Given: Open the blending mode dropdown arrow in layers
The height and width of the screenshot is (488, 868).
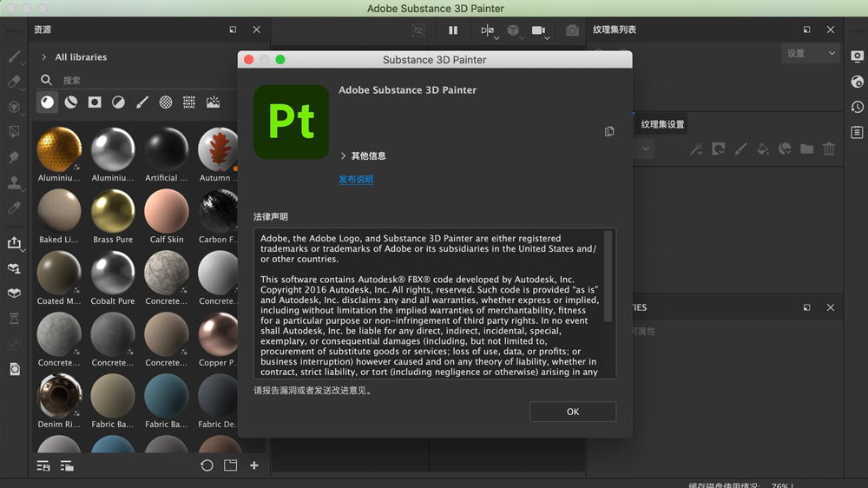Looking at the screenshot, I should pos(646,148).
